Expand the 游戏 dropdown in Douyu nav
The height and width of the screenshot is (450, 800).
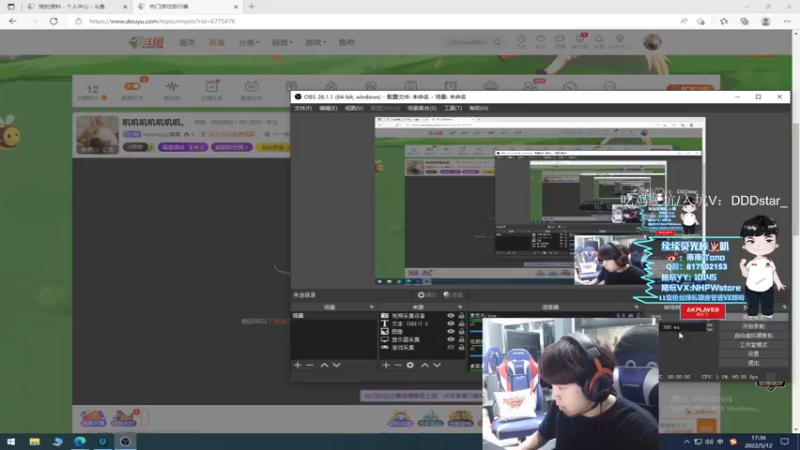pyautogui.click(x=315, y=42)
